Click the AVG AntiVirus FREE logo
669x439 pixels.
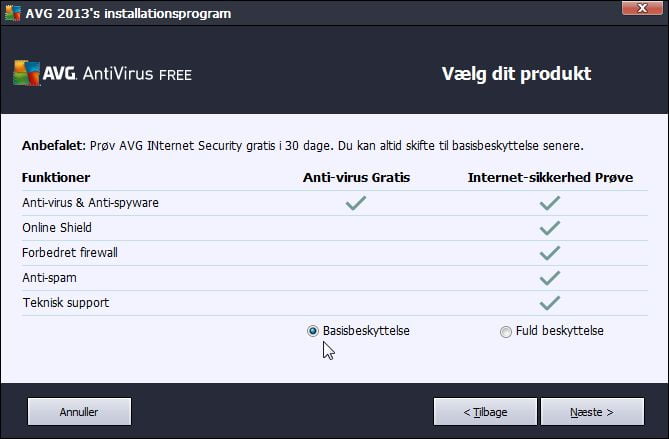click(x=103, y=73)
